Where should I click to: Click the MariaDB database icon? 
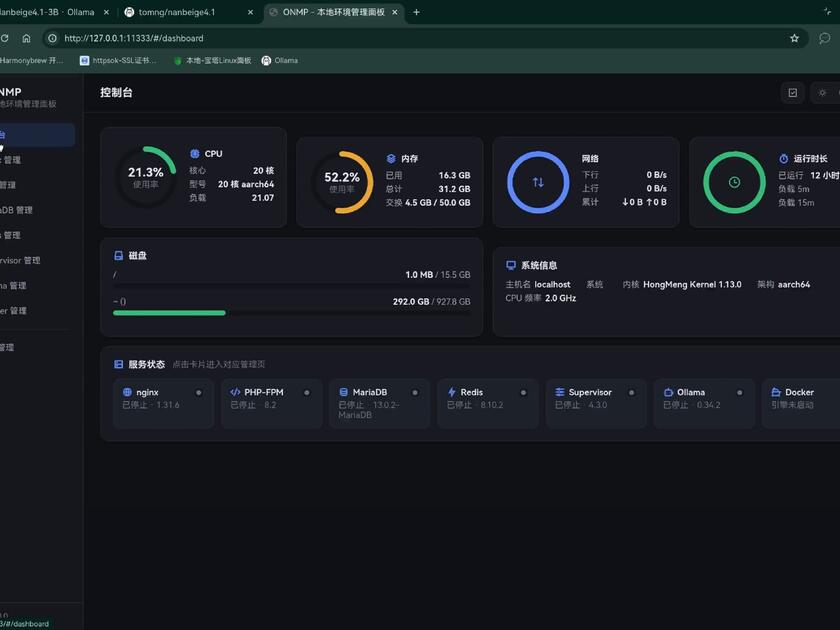click(x=343, y=392)
